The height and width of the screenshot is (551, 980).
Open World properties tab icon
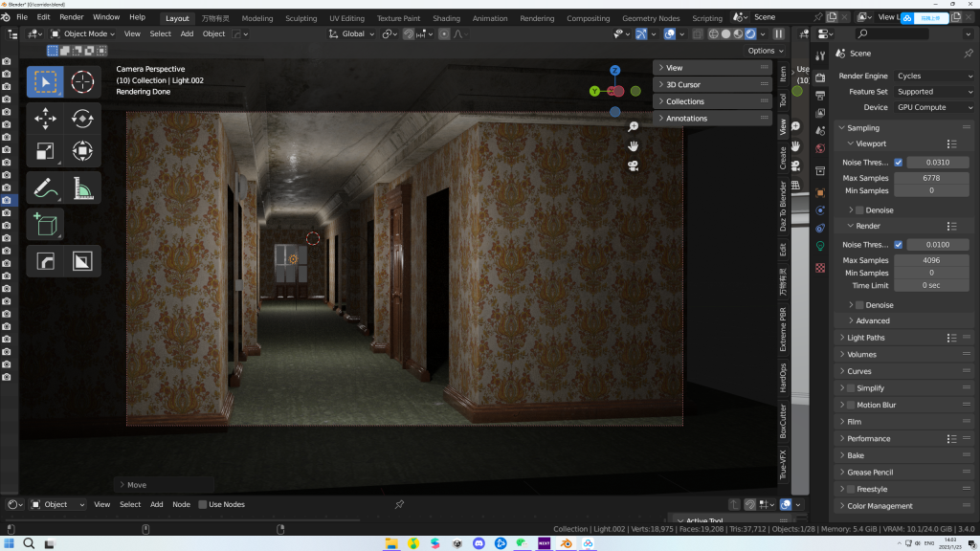(x=820, y=148)
